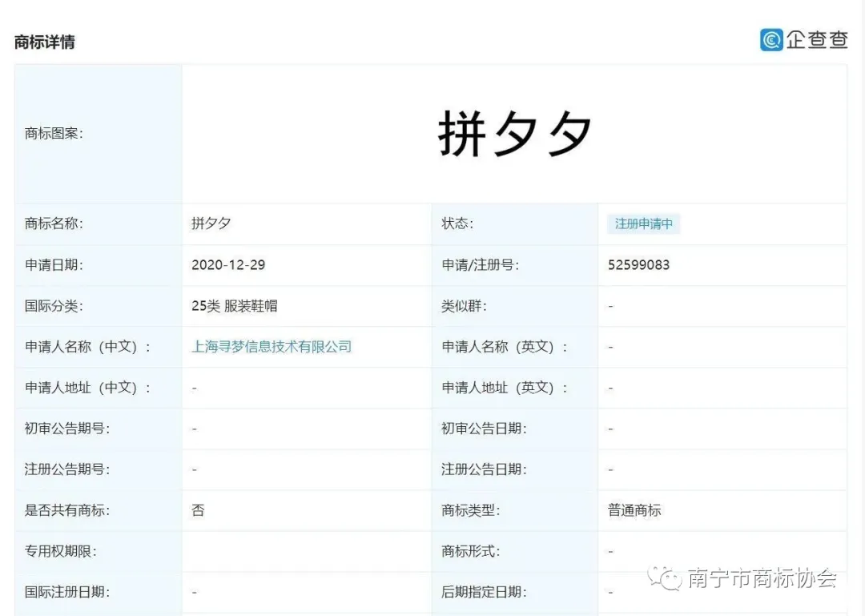The image size is (865, 616).
Task: Select the 商标详情 heading
Action: click(45, 42)
